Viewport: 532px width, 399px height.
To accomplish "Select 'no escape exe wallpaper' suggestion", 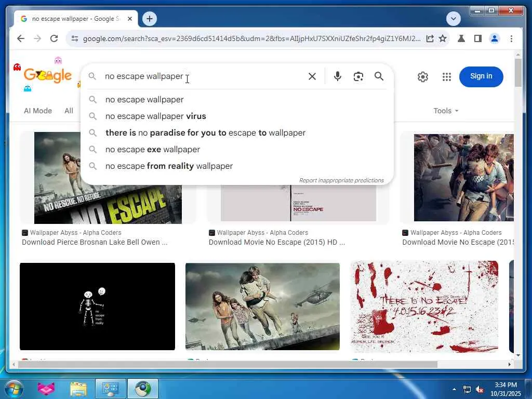I will [237, 149].
